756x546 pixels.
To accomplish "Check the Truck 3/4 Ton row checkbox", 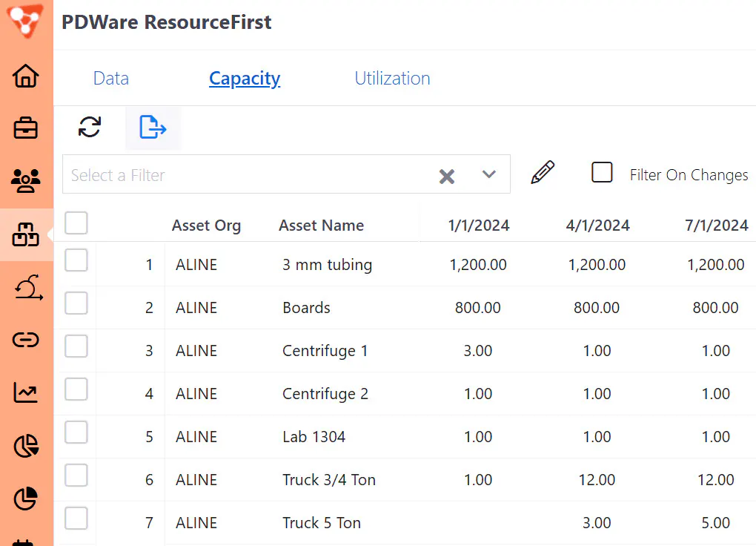I will 76,475.
